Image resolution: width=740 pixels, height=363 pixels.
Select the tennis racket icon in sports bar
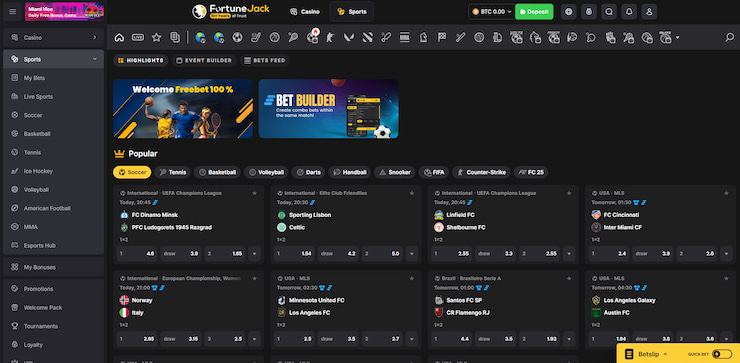[x=293, y=37]
